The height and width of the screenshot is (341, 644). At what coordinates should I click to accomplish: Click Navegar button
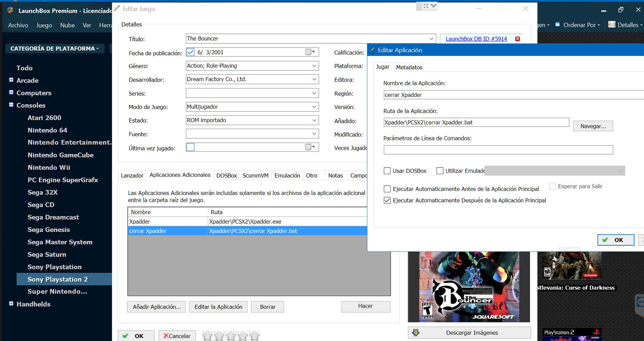tap(593, 126)
